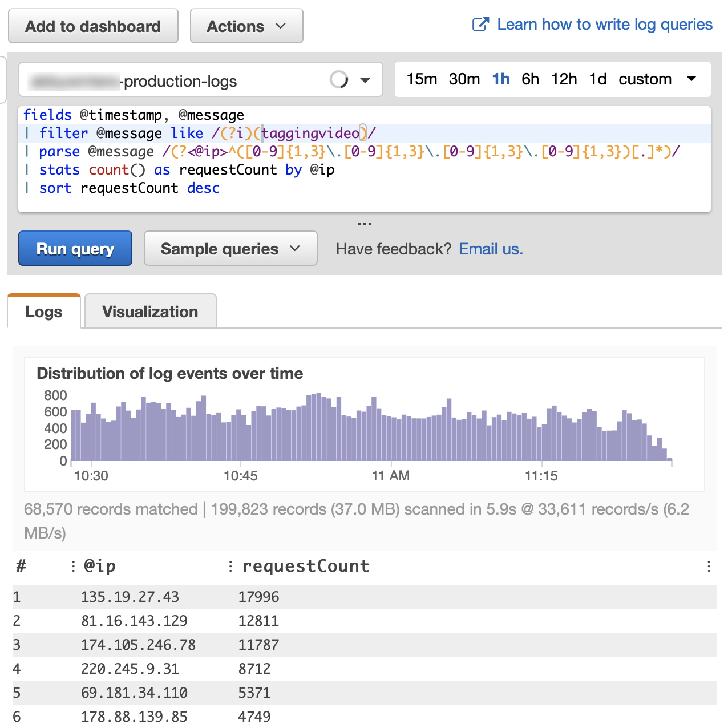The image size is (728, 728).
Task: Select the row with IP 174.105.246.78
Action: 364,645
